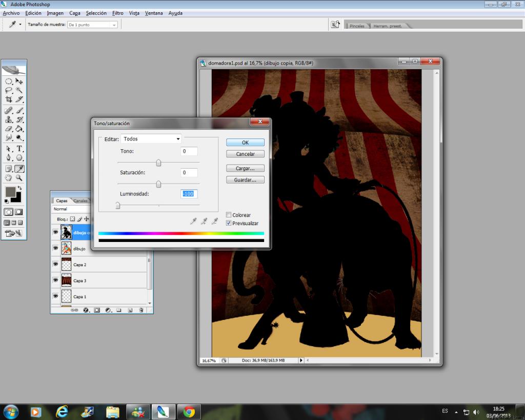Select the Hand tool
The image size is (525, 420).
coord(9,178)
